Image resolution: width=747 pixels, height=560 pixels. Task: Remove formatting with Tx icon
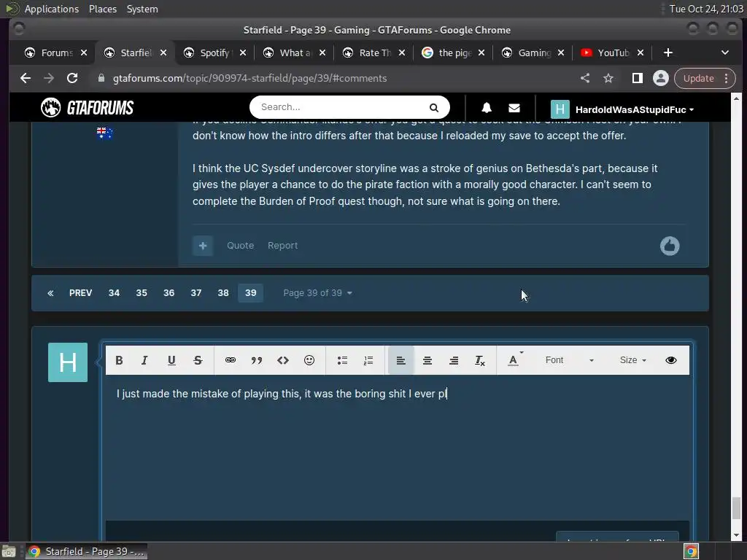pos(480,360)
